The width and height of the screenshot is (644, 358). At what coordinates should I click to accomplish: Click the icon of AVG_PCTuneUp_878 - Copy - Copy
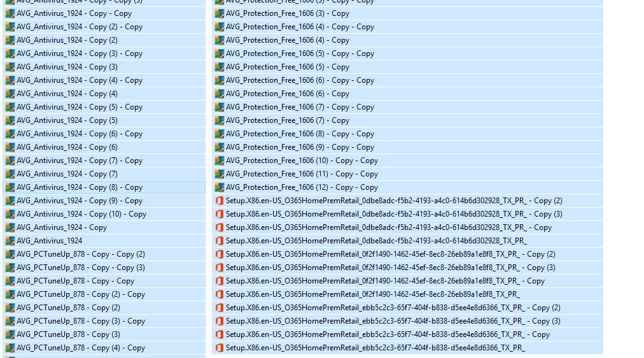pyautogui.click(x=10, y=281)
